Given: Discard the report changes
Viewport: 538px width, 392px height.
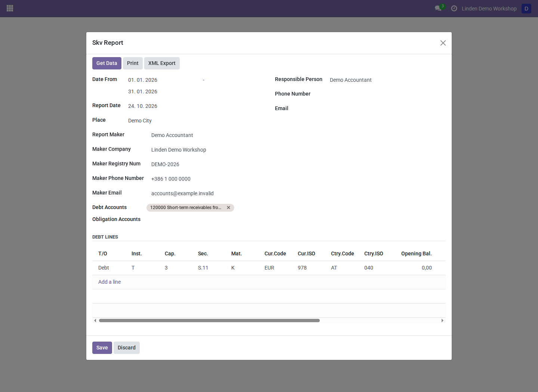Looking at the screenshot, I should pos(127,348).
